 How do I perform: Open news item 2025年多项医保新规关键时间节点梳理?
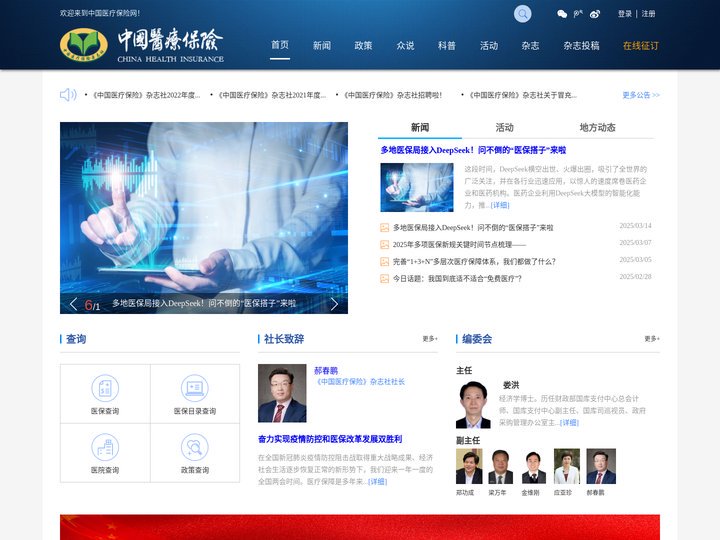click(x=459, y=245)
